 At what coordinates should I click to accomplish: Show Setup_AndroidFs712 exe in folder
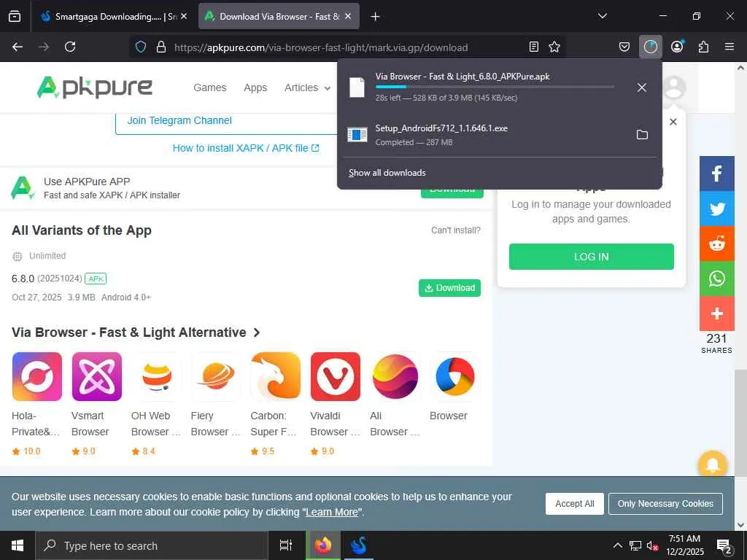click(x=642, y=135)
